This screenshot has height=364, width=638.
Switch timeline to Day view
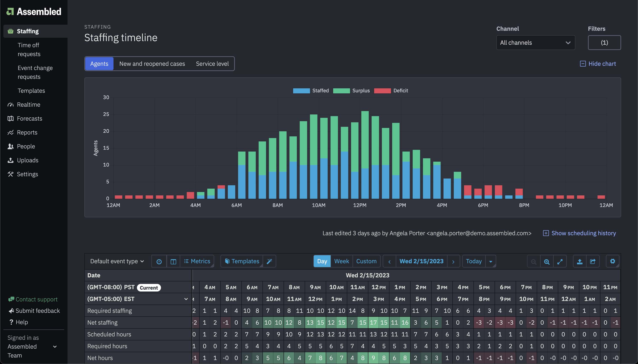(322, 261)
